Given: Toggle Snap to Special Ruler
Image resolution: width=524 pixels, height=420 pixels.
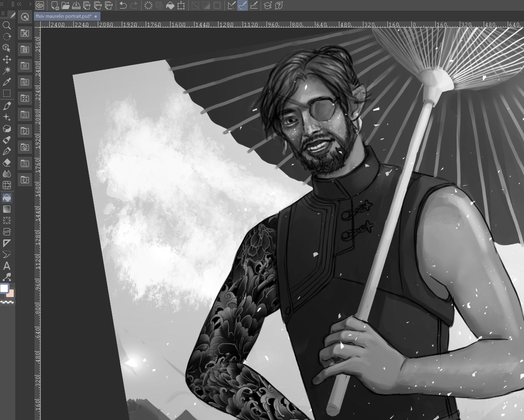Looking at the screenshot, I should tap(243, 5).
